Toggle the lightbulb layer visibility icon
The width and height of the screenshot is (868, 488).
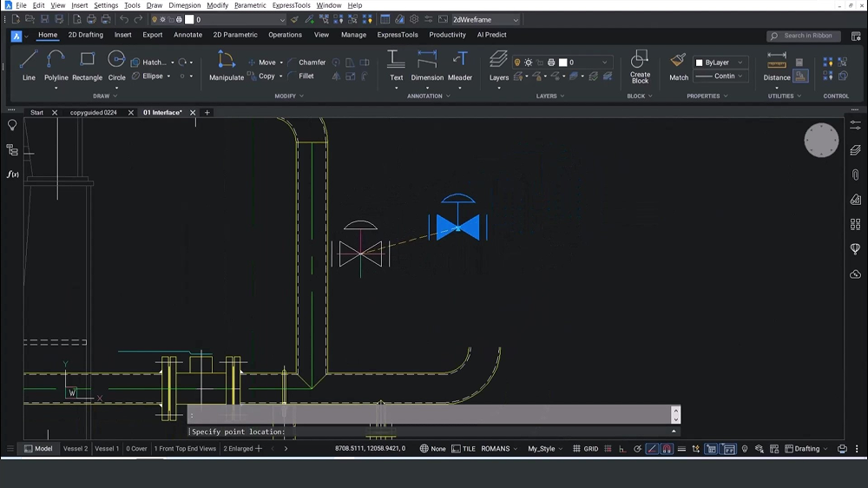click(x=517, y=63)
